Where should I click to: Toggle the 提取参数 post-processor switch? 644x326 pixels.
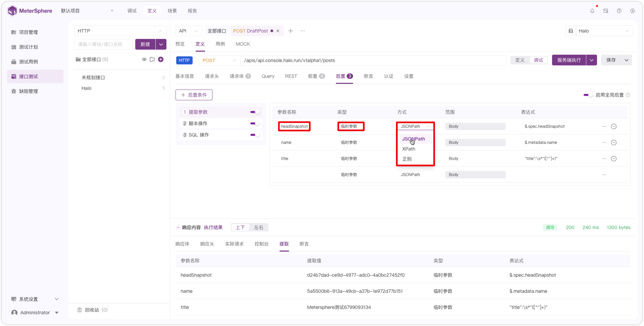click(x=255, y=112)
